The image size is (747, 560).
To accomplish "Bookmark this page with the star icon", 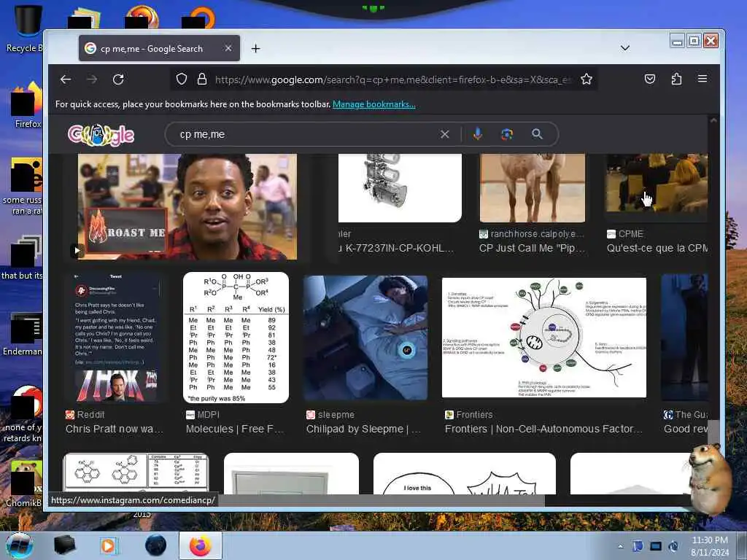I will pos(587,79).
